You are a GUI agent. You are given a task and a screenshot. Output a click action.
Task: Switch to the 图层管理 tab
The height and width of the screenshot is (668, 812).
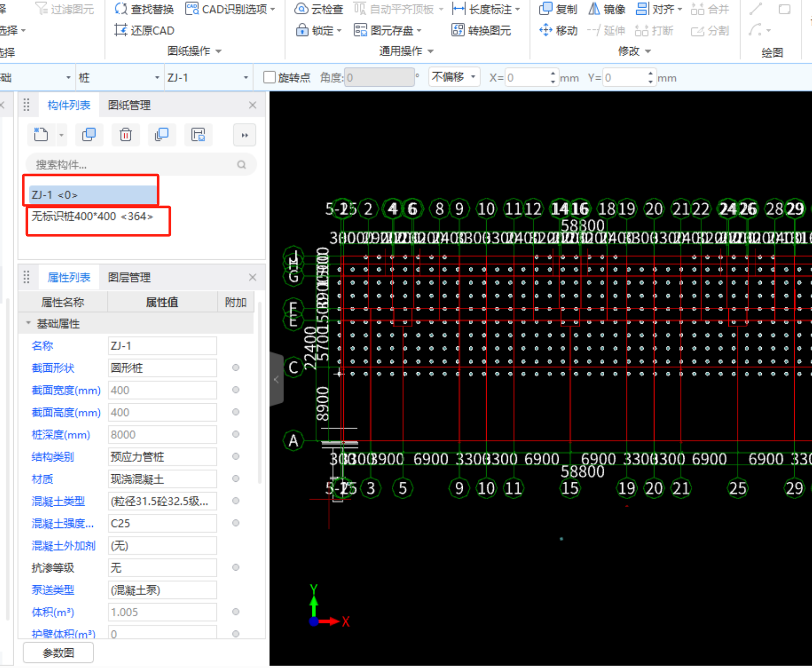[x=129, y=277]
